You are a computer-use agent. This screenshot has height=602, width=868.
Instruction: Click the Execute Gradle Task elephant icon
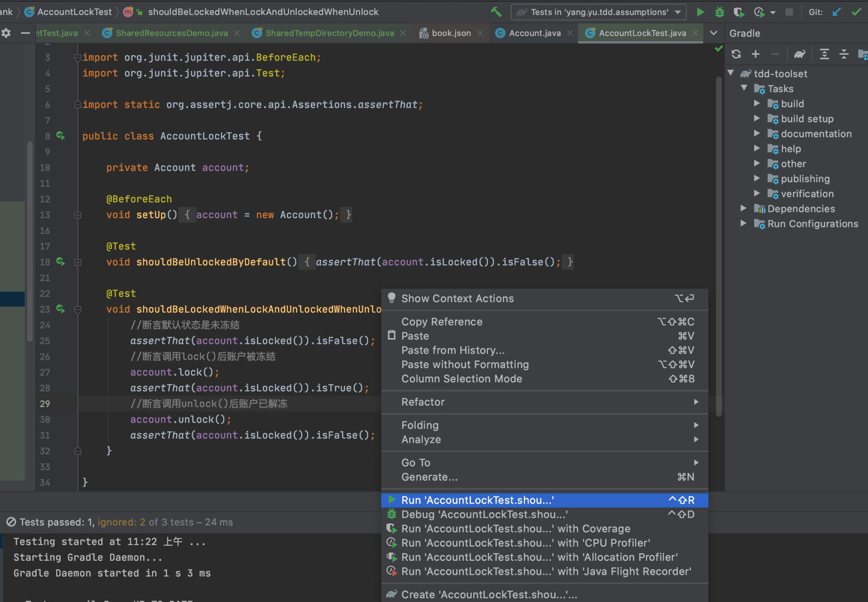coord(800,54)
